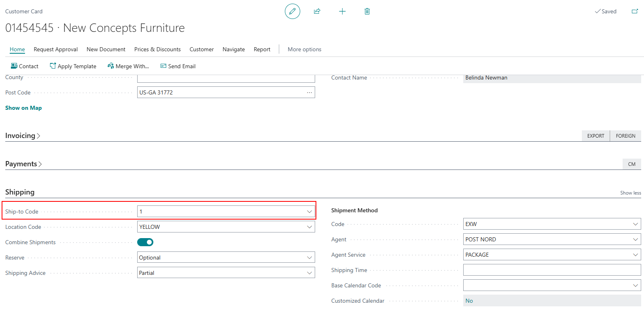644x314 pixels.
Task: Click the trash delete icon
Action: click(367, 11)
